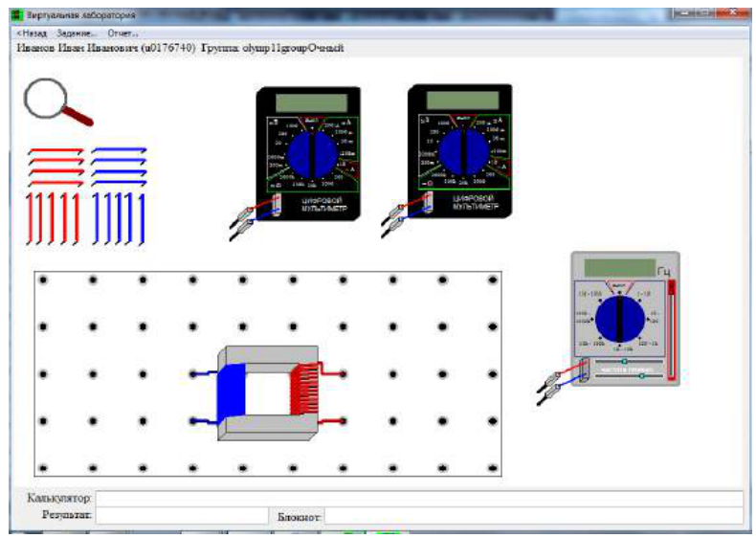Click the magnifying glass tool
Screen dimensions: 756x538
[x=56, y=102]
